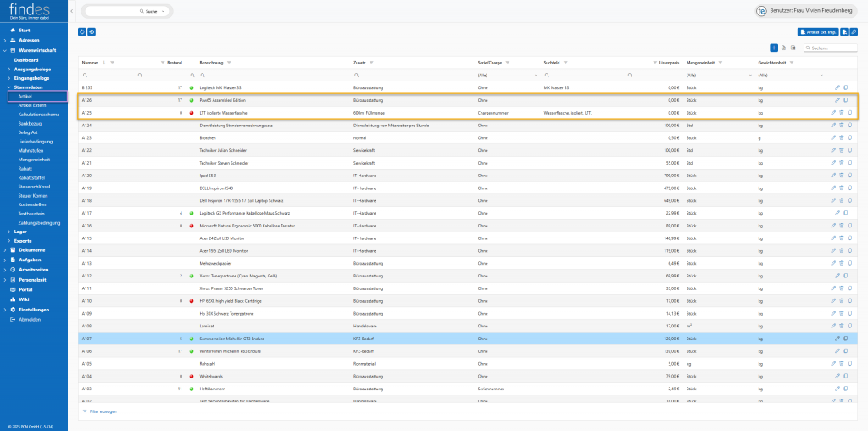This screenshot has height=431, width=868.
Task: Click the Filter erzeugen link
Action: pos(102,411)
